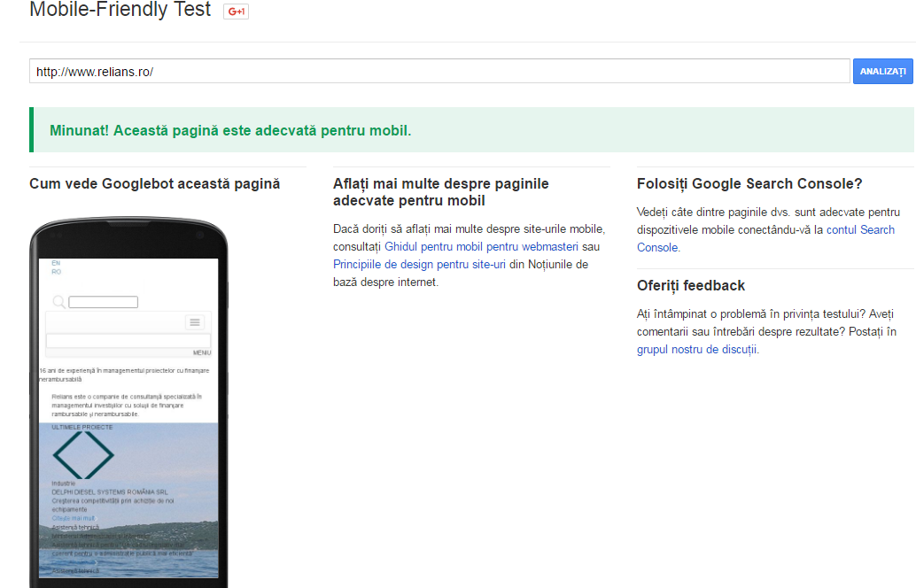Click the diamond logo in phone preview
This screenshot has width=916, height=588.
click(83, 455)
